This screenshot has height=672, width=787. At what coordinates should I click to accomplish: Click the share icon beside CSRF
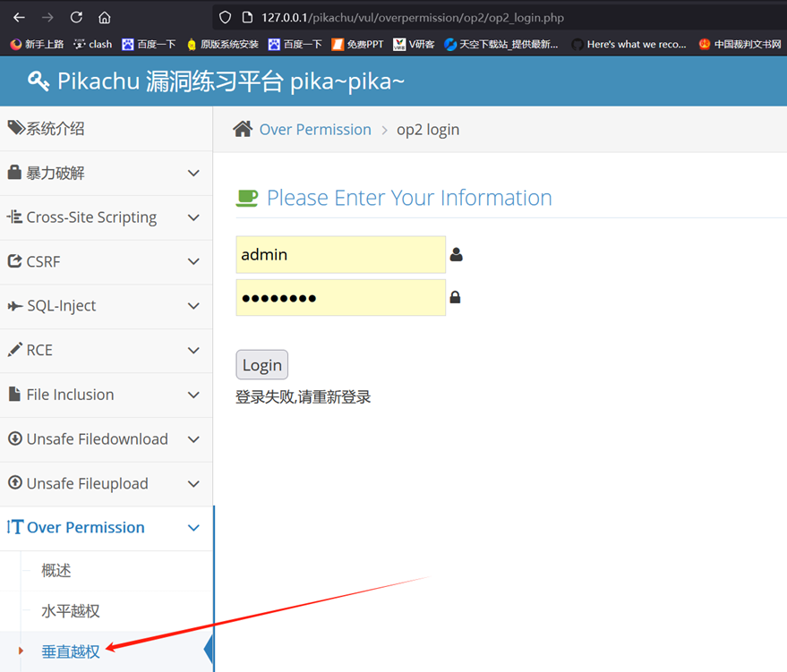tap(14, 260)
